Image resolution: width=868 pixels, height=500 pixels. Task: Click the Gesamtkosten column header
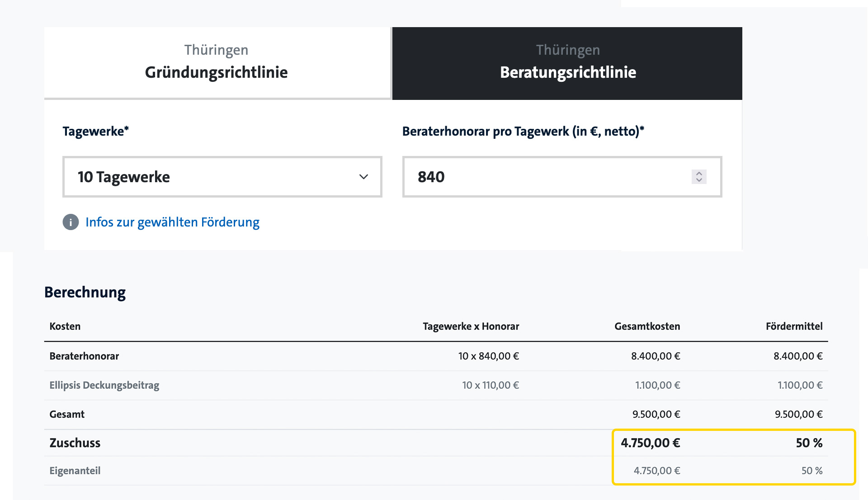pos(646,326)
